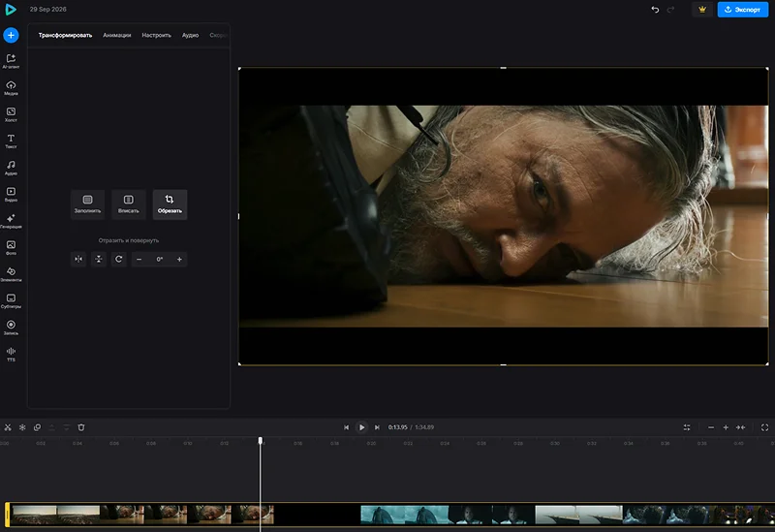Click the Экспорт button

pos(743,10)
